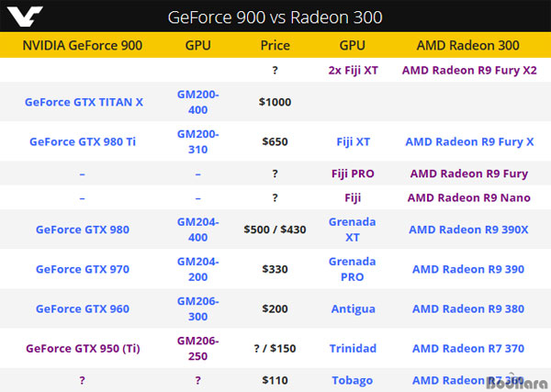
Task: Click the Antigua GPU link
Action: coord(354,309)
